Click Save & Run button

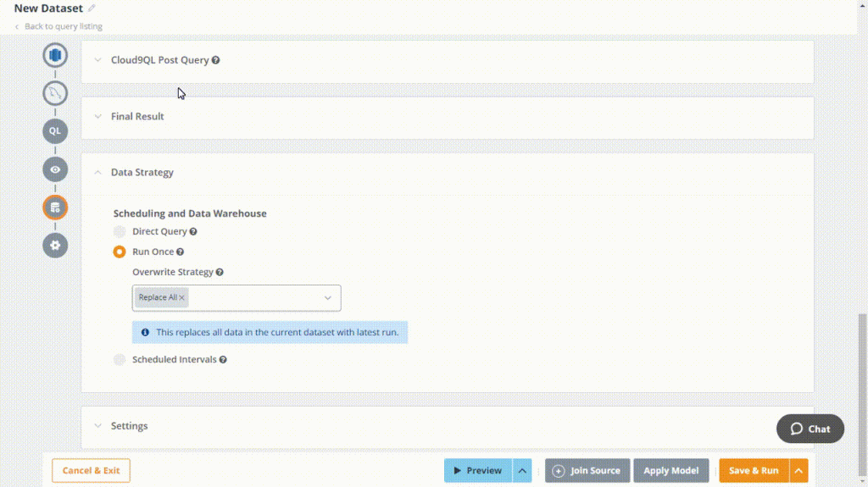click(x=754, y=471)
